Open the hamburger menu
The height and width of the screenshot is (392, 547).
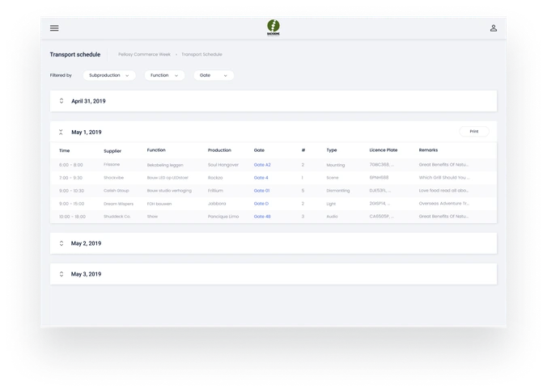click(x=54, y=28)
